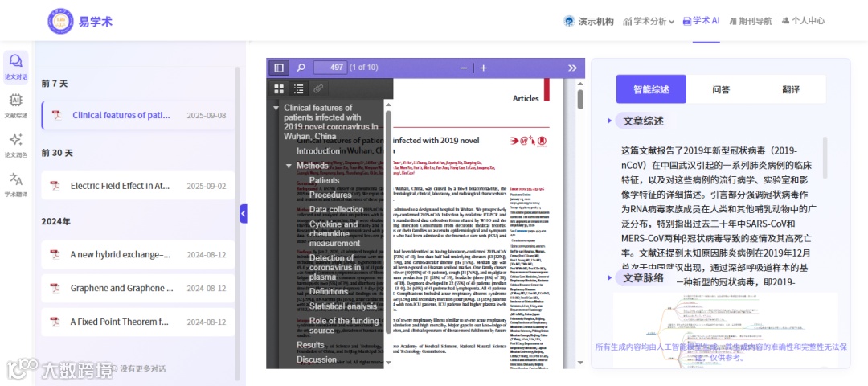Viewport: 868px width, 386px height.
Task: Click the PDF vertical scrollbar thumb
Action: [581, 99]
